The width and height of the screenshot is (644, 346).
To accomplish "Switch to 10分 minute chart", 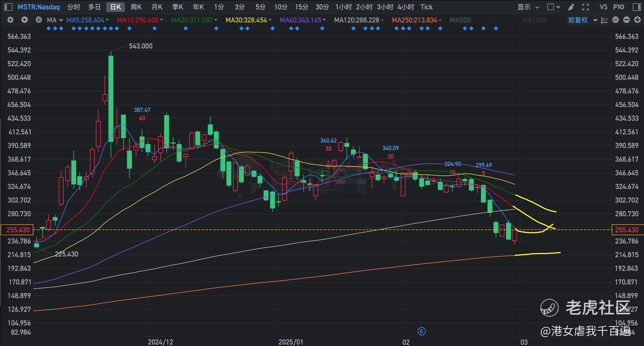I will (281, 7).
